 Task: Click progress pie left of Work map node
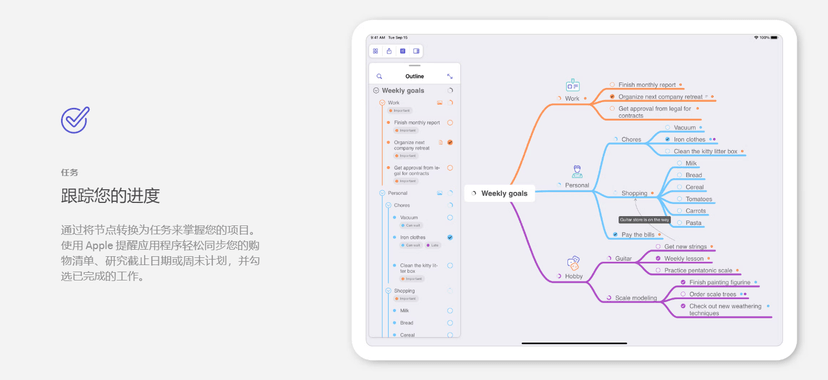(559, 98)
